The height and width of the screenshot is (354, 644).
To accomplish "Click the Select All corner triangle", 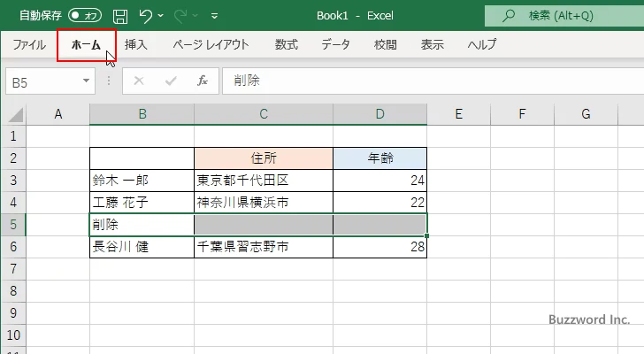I will pos(16,114).
